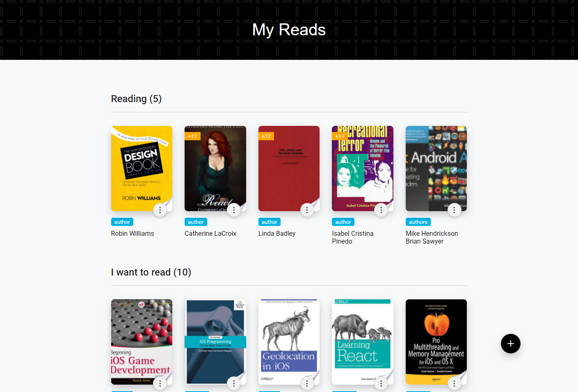Select the Geolocation in iOS book cover

pos(289,342)
